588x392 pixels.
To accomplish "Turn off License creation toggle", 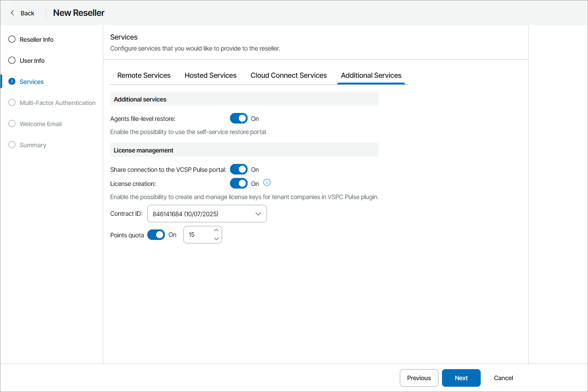I will 239,183.
